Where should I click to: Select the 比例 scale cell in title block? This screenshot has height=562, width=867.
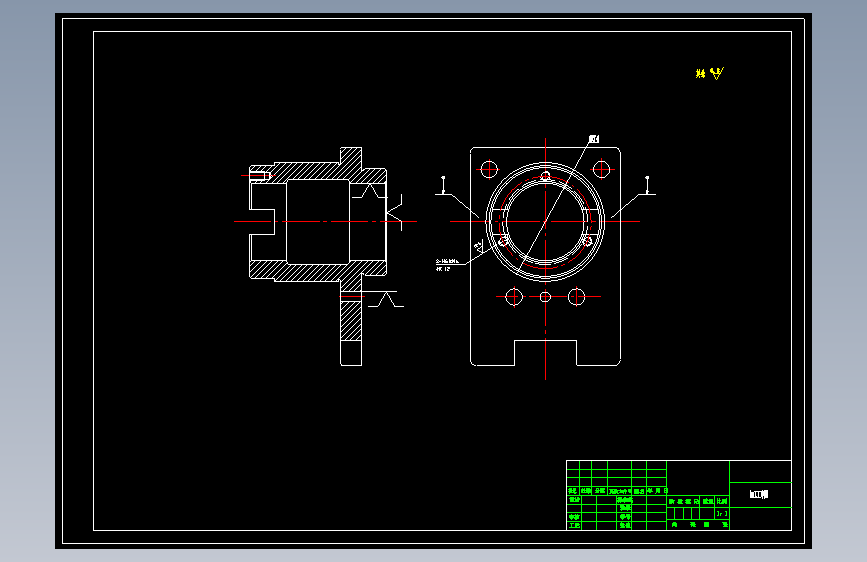click(722, 501)
